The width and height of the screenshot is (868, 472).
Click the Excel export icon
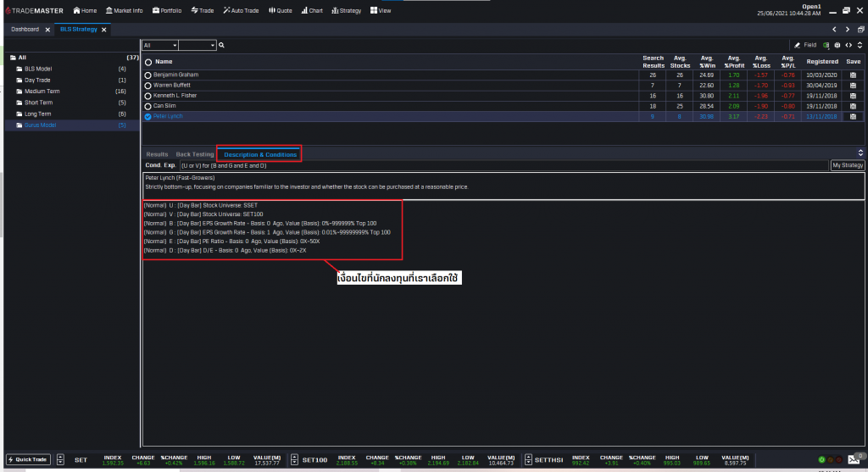[826, 46]
